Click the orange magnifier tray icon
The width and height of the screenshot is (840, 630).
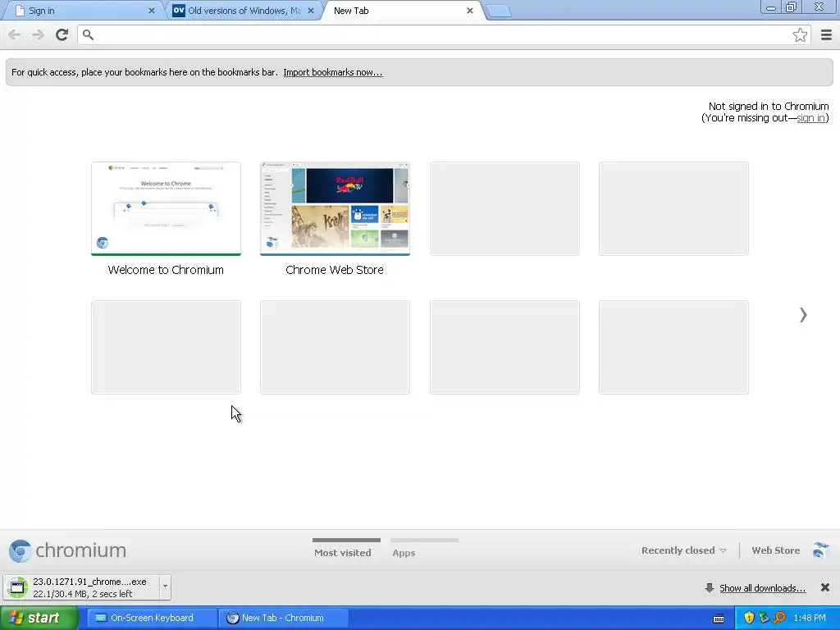click(x=779, y=619)
